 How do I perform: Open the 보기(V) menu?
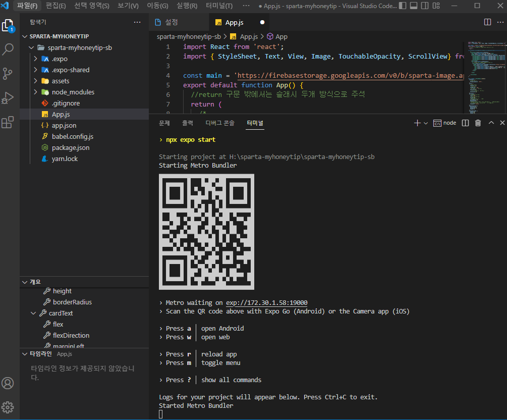coord(128,6)
